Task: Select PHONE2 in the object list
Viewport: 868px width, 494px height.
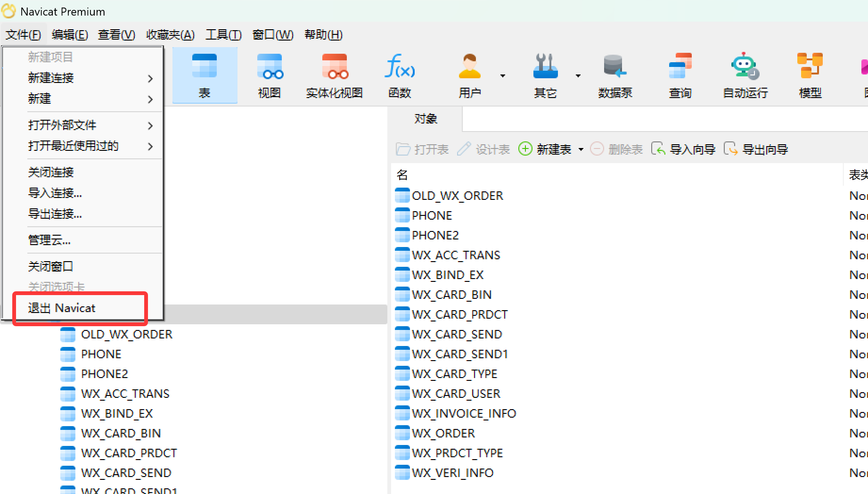Action: pos(427,235)
